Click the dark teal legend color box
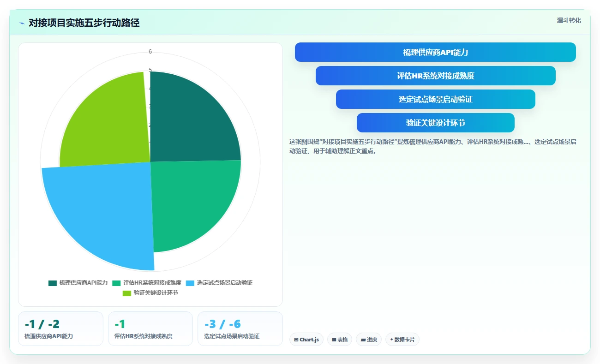The width and height of the screenshot is (600, 364). 53,283
